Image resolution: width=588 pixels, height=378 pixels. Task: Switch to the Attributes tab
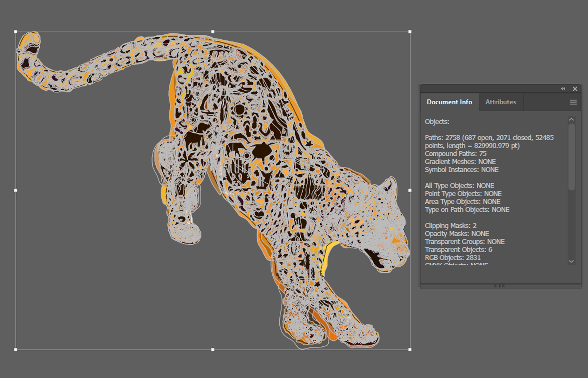tap(500, 102)
